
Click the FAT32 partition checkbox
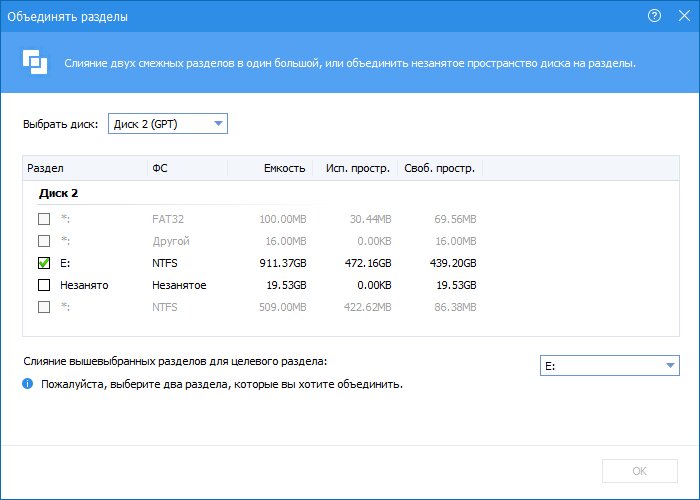[44, 219]
